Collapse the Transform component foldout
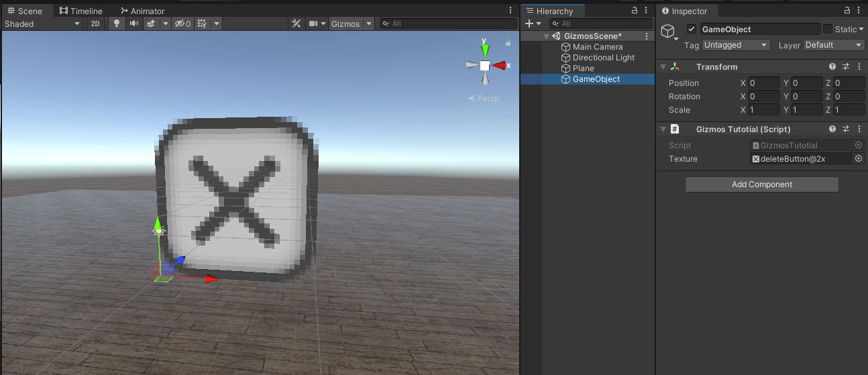Viewport: 868px width, 375px height. pyautogui.click(x=663, y=67)
